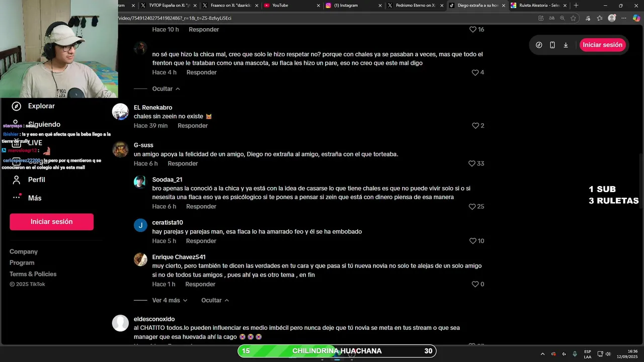Show hidden tray icons chevron
The width and height of the screenshot is (644, 362).
pyautogui.click(x=542, y=354)
